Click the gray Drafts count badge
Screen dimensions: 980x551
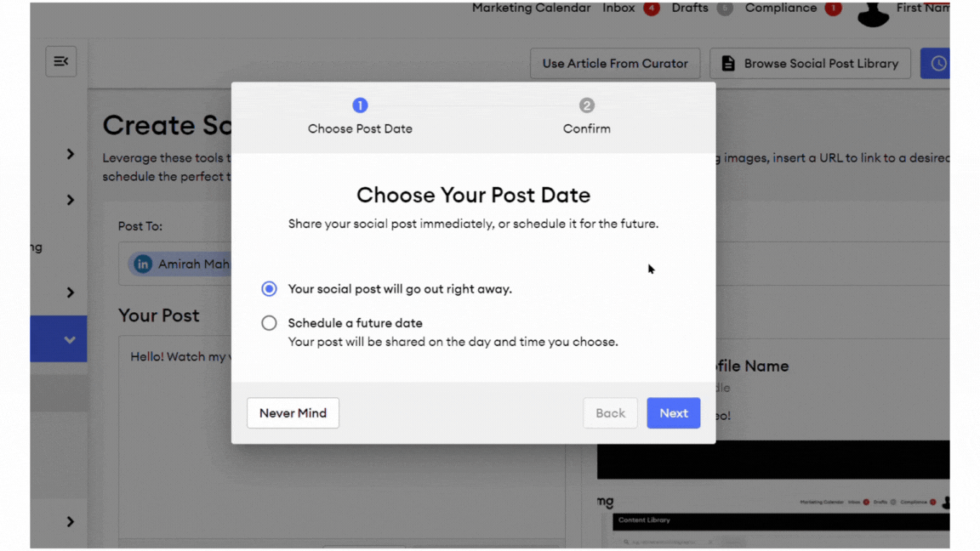coord(725,9)
